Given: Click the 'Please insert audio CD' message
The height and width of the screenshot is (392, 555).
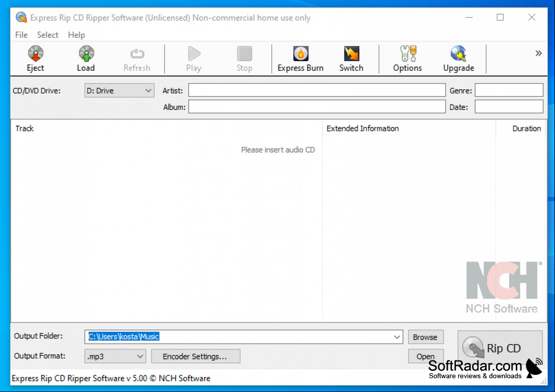Looking at the screenshot, I should [278, 150].
